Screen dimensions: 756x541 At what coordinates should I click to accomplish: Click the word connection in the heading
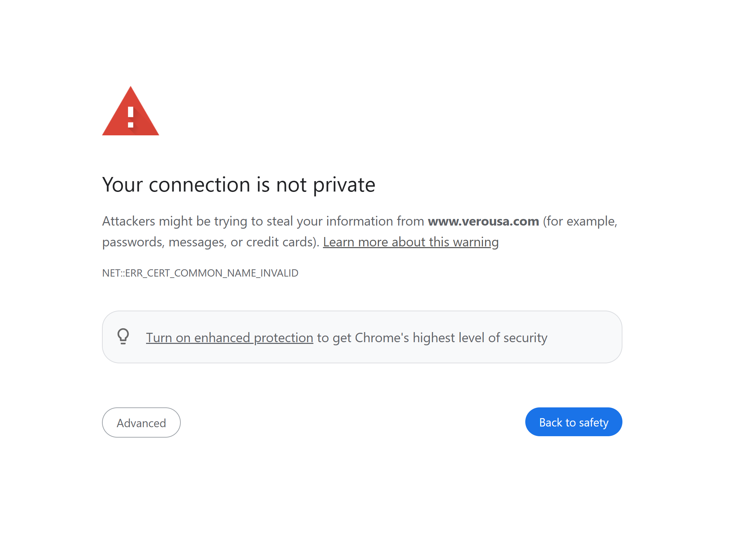(199, 184)
